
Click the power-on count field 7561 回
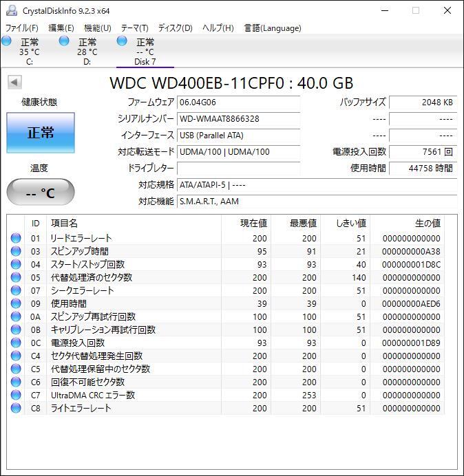pyautogui.click(x=423, y=151)
